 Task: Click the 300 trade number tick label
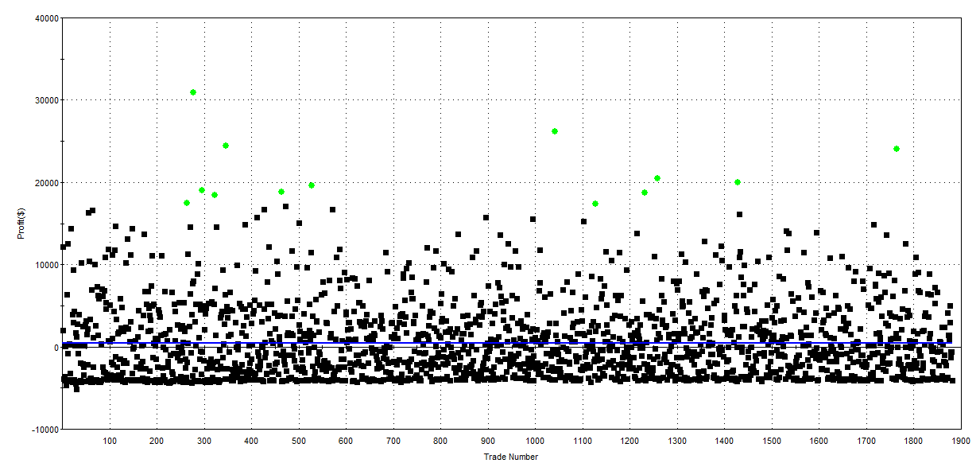click(204, 439)
